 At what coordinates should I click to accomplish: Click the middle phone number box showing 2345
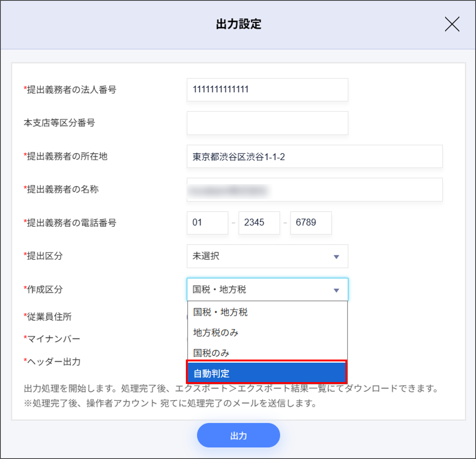pos(259,223)
